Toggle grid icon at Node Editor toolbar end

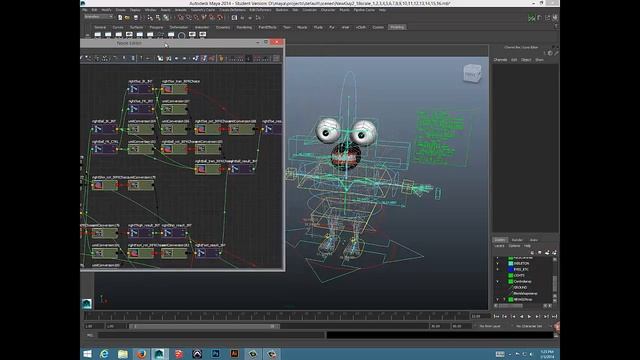pos(276,58)
